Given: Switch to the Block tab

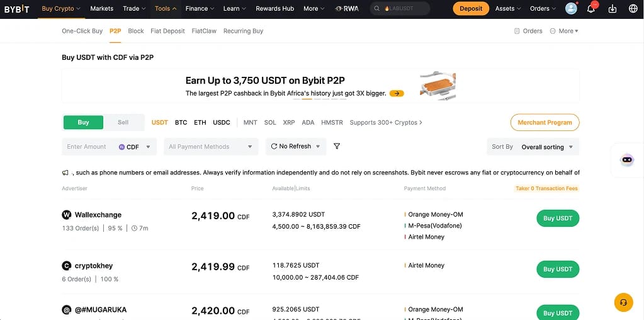Looking at the screenshot, I should pyautogui.click(x=136, y=31).
